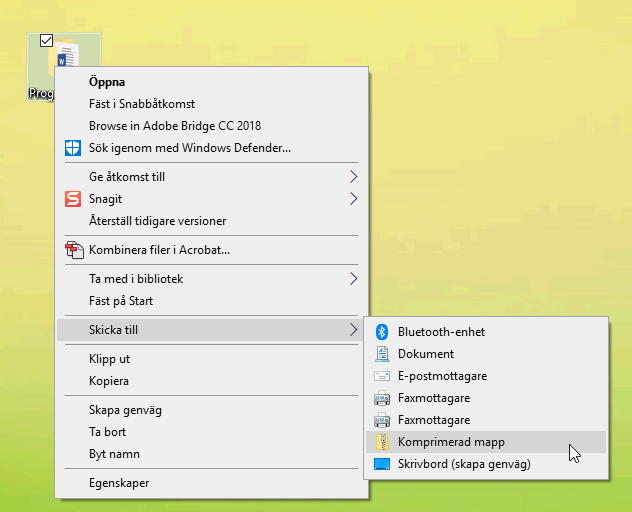Select Ta bort to delete the item
Viewport: 632px width, 512px height.
[107, 432]
